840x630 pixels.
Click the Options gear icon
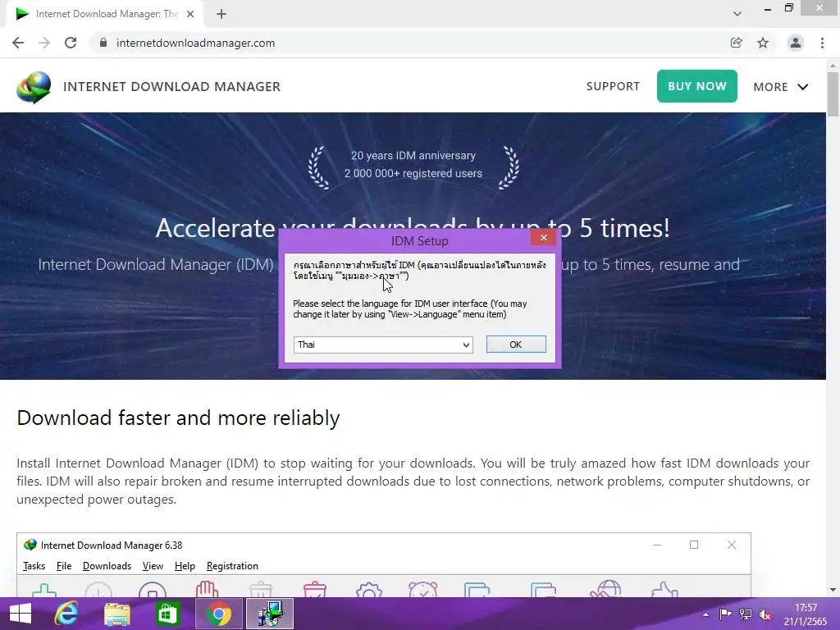pyautogui.click(x=368, y=590)
